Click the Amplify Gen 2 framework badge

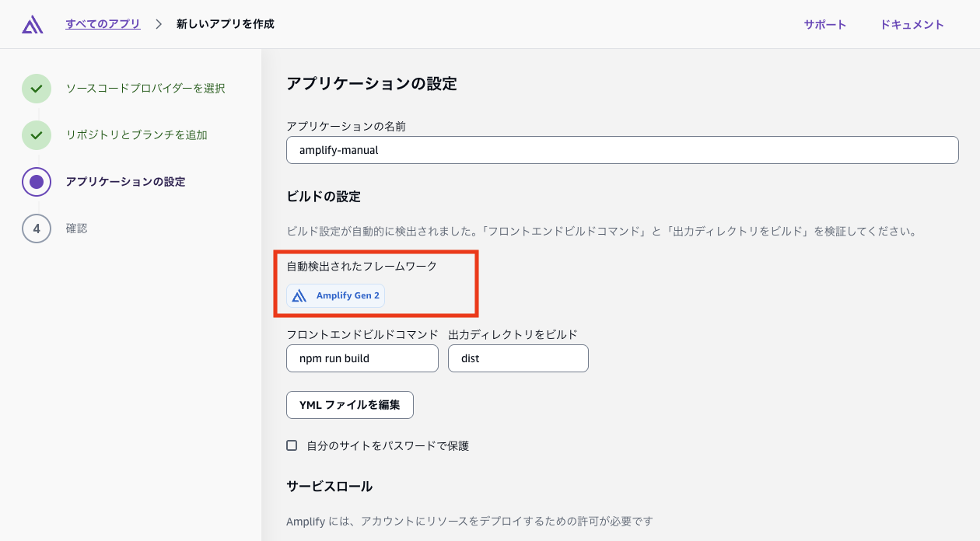[335, 295]
